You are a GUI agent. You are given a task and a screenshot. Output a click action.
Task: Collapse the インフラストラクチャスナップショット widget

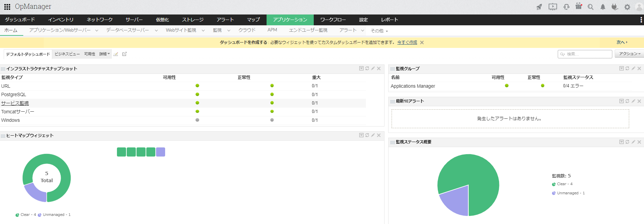(361, 68)
